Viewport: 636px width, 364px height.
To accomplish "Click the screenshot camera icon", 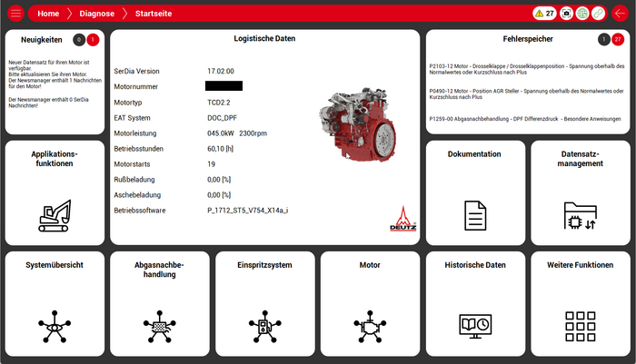I will (x=566, y=14).
